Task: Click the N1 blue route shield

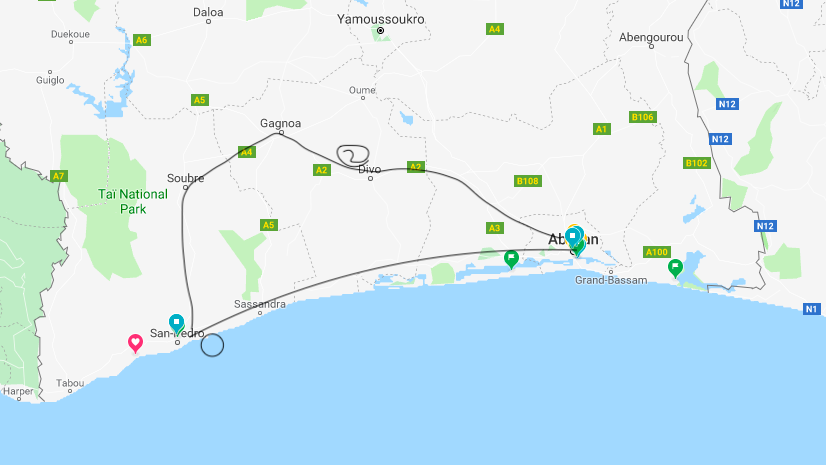Action: (x=811, y=309)
